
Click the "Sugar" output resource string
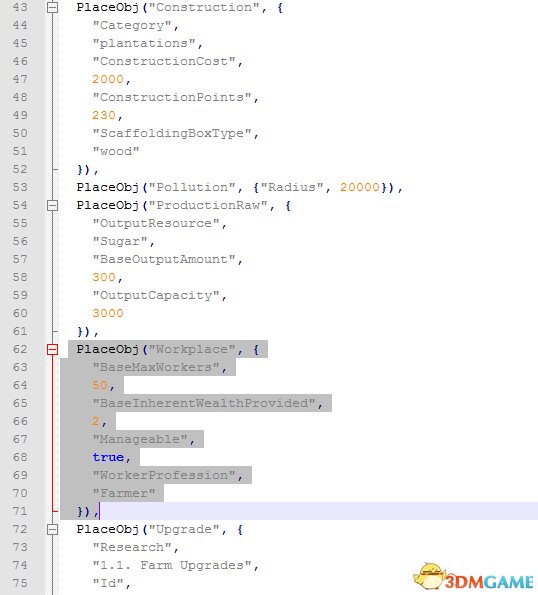tap(120, 241)
